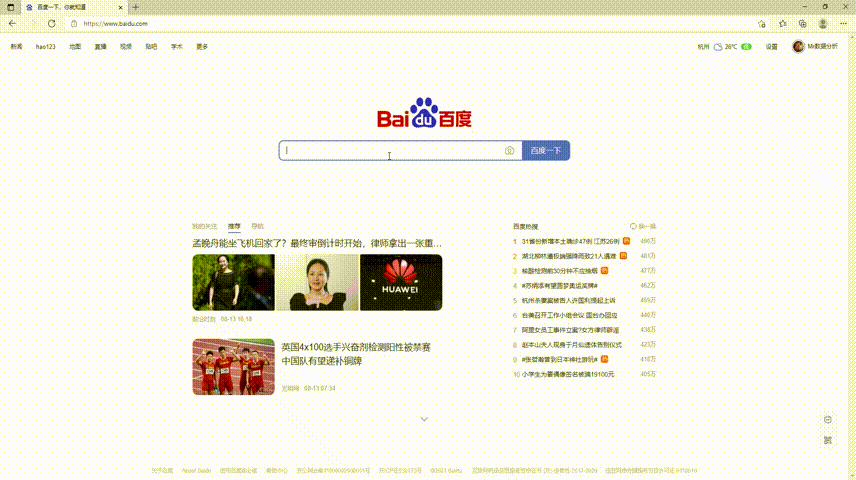
Task: Click the weather cloud icon
Action: coord(718,47)
